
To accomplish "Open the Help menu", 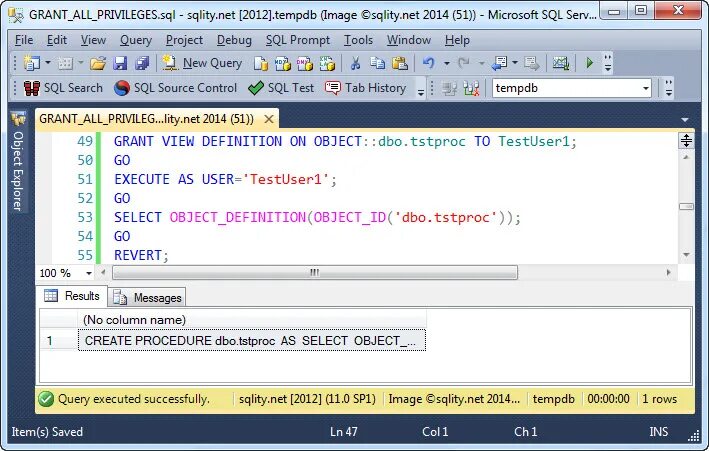I will [x=457, y=40].
